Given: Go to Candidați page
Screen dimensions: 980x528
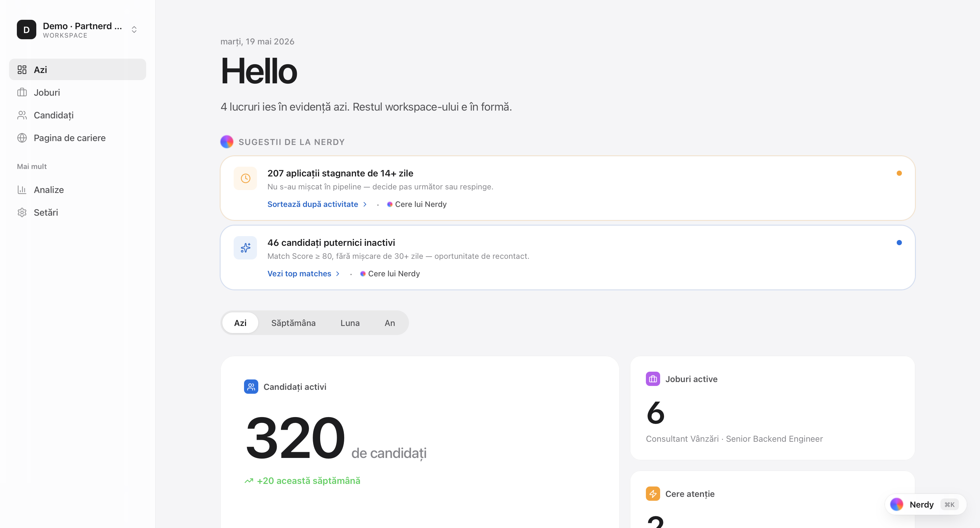Looking at the screenshot, I should 77,115.
